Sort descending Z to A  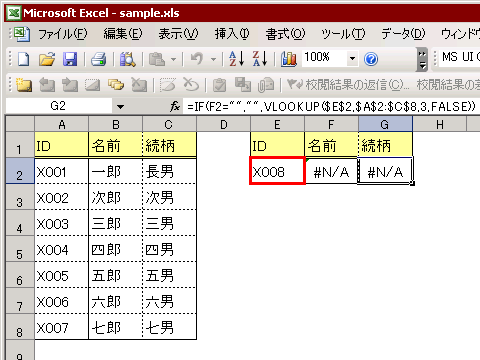(260, 59)
